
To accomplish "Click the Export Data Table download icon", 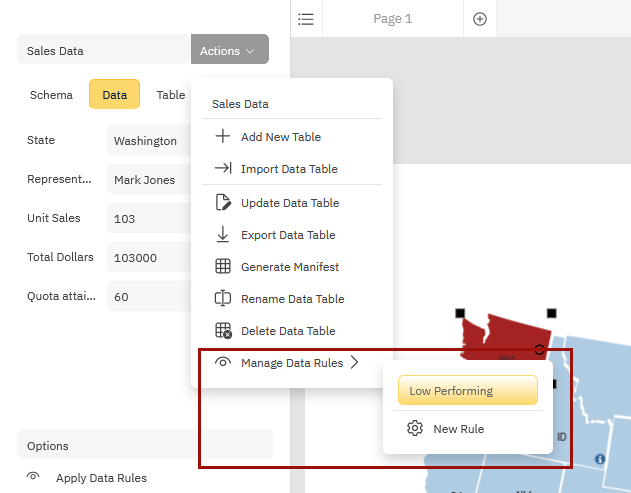I will click(223, 235).
